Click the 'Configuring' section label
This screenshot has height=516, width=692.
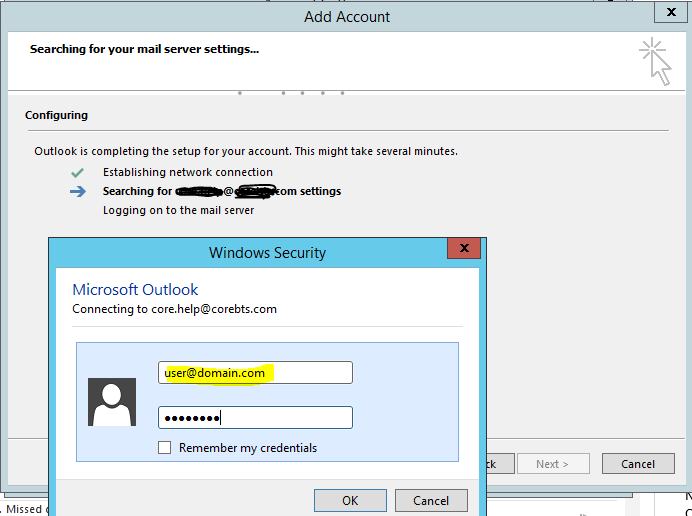pos(56,115)
